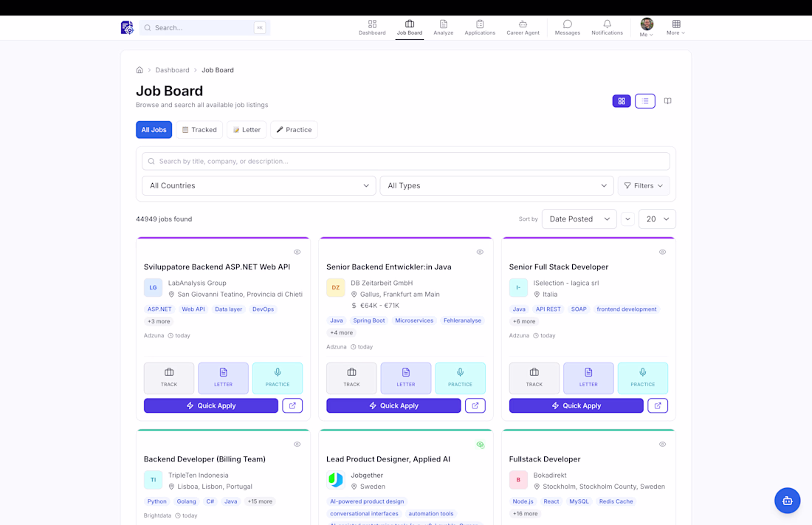Track the Sviluppatore Backend ASP.NET job
This screenshot has width=812, height=525.
169,378
